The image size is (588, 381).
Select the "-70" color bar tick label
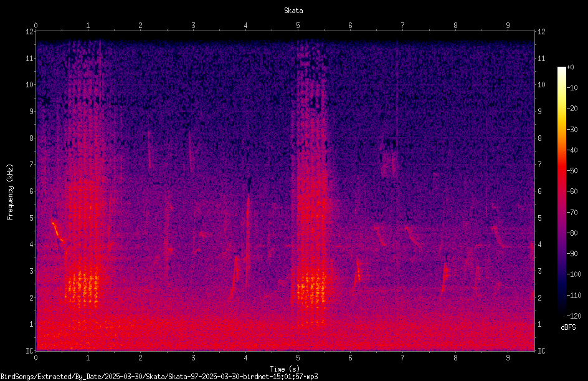coord(572,213)
